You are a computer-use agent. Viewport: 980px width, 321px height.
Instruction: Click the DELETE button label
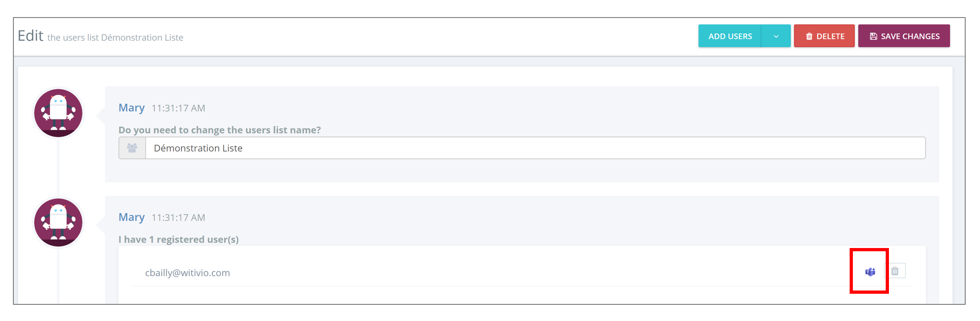click(x=830, y=36)
